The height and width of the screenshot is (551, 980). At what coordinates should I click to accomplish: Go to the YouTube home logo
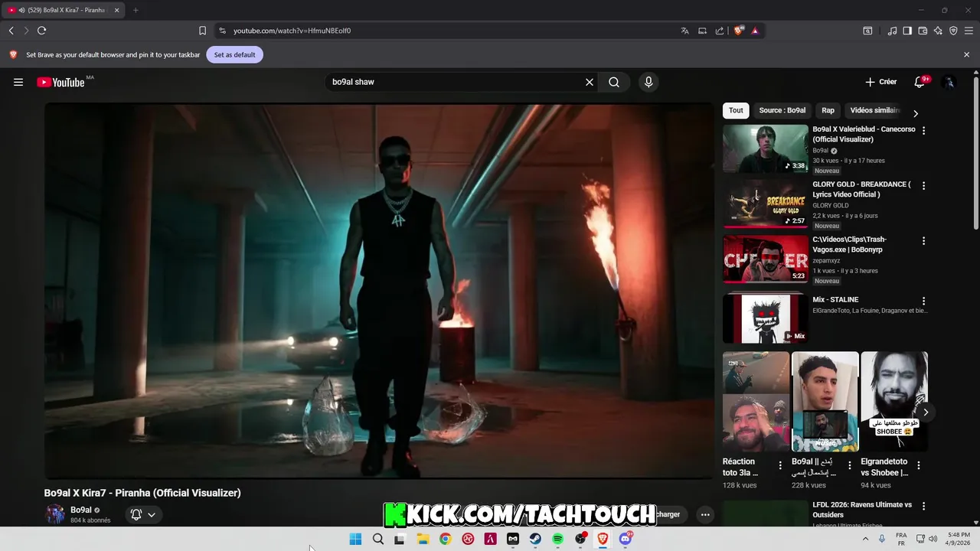pos(60,82)
